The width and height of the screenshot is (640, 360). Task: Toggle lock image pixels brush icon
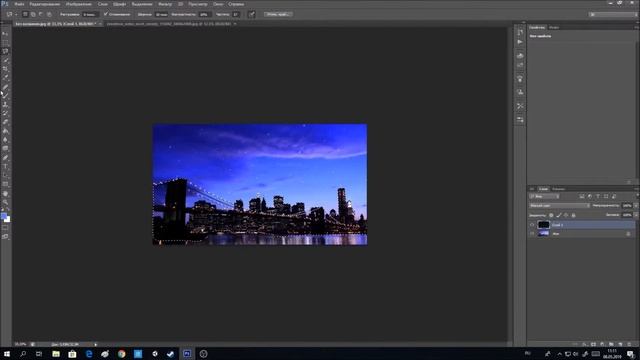(x=559, y=215)
